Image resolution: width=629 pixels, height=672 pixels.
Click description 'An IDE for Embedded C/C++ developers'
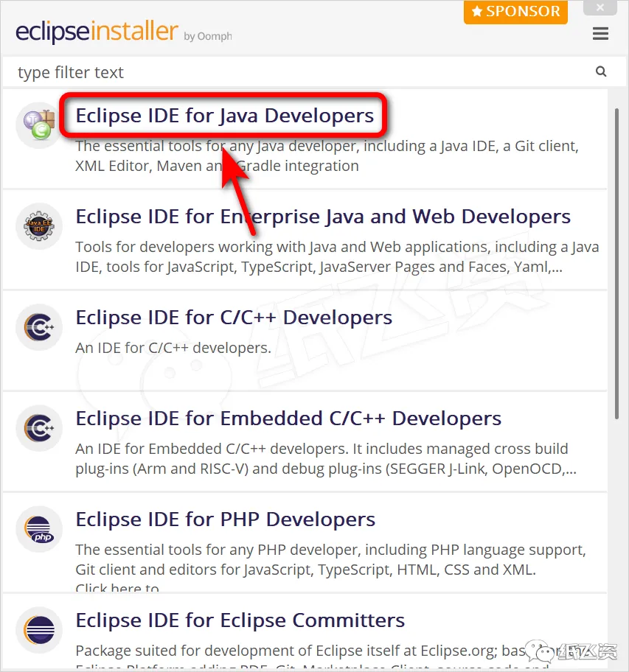(x=326, y=458)
